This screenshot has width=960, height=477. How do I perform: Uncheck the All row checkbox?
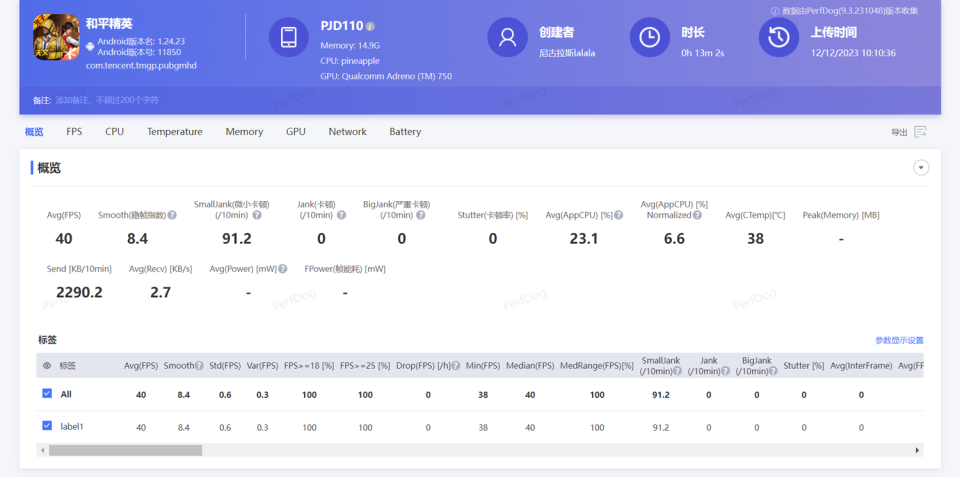pos(47,394)
